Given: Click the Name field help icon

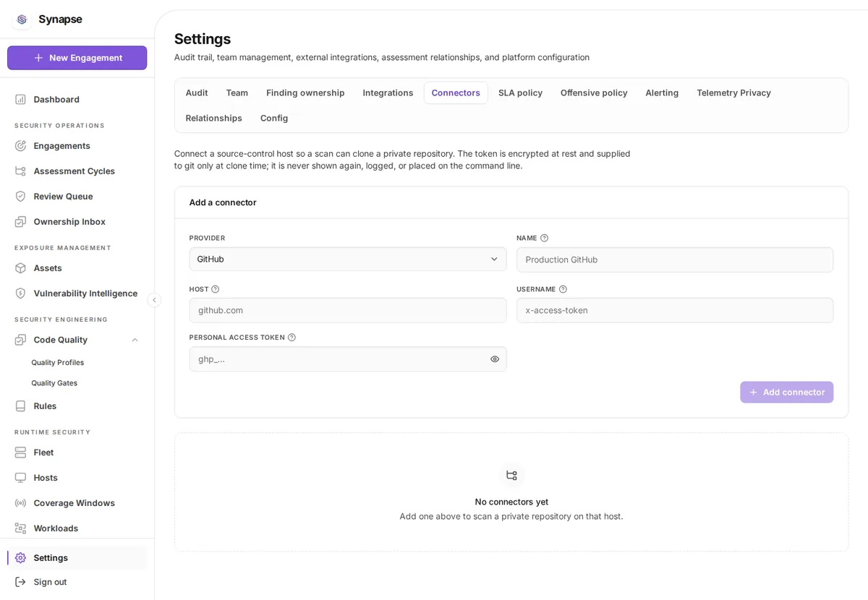Looking at the screenshot, I should click(544, 238).
